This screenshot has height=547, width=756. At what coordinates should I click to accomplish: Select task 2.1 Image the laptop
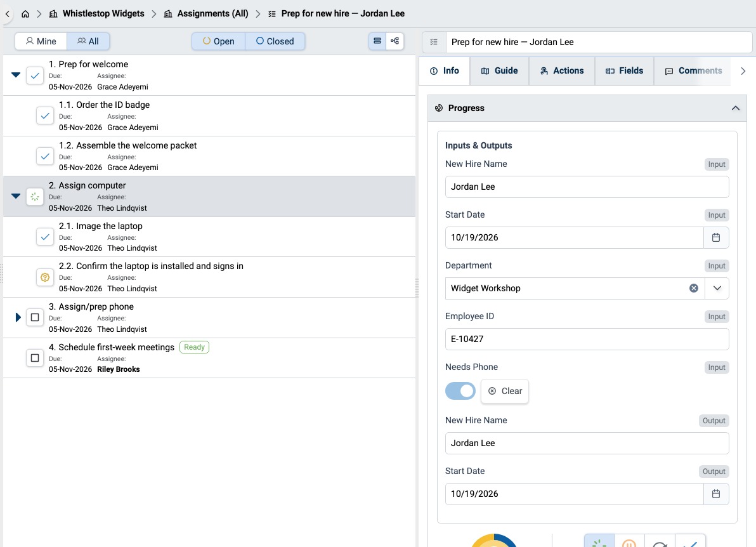[209, 237]
